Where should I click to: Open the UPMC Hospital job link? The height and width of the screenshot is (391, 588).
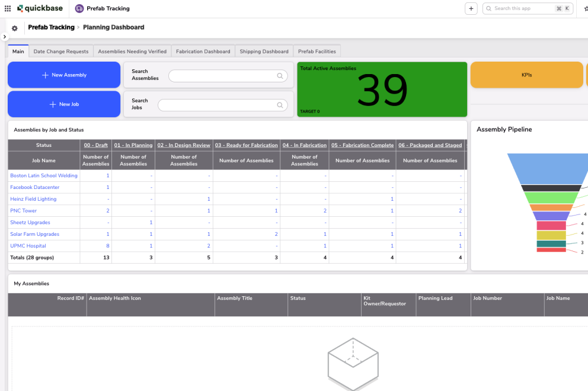(28, 245)
